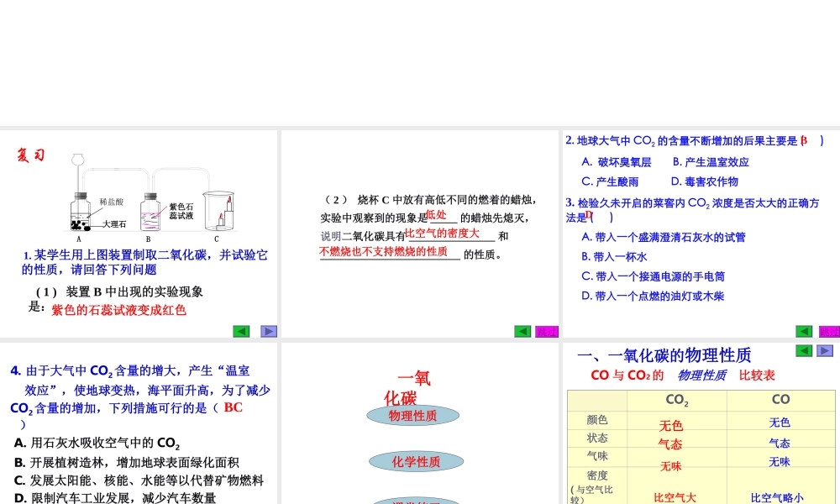Click the 紫色石蕊试液 label in the apparatus diagram
The image size is (840, 504).
click(181, 211)
